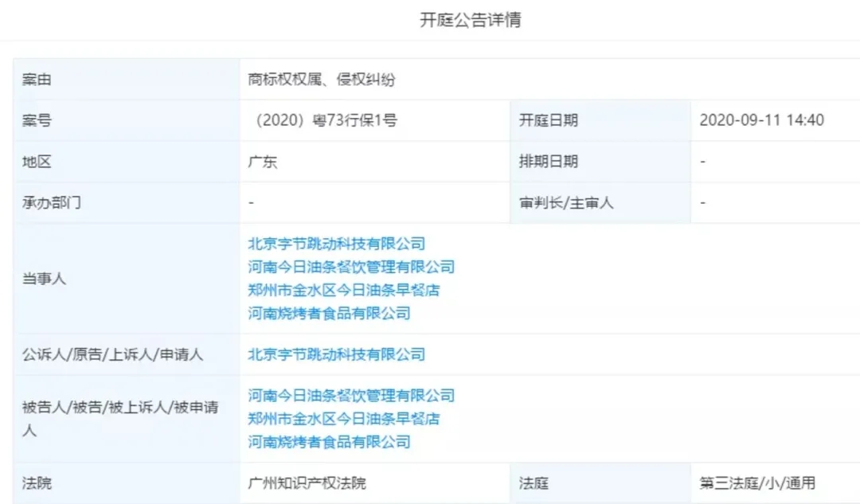This screenshot has width=860, height=504.
Task: Click the 开庭日期 label cell
Action: 548,120
